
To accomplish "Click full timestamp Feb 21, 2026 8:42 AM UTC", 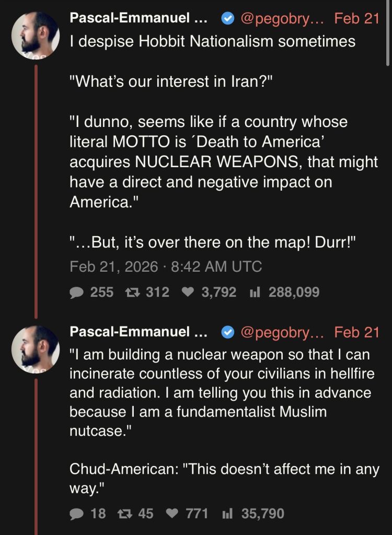I will (x=166, y=266).
